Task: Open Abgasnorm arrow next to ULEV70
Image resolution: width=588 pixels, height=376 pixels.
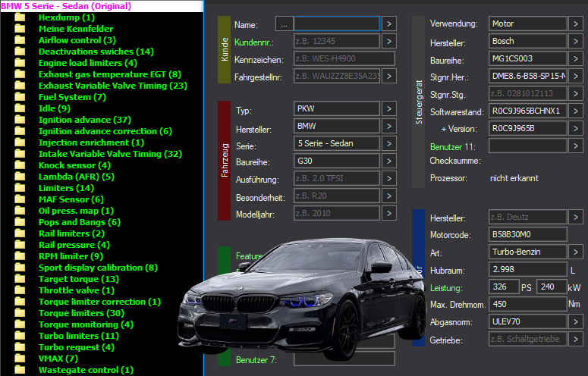Action: pyautogui.click(x=576, y=321)
